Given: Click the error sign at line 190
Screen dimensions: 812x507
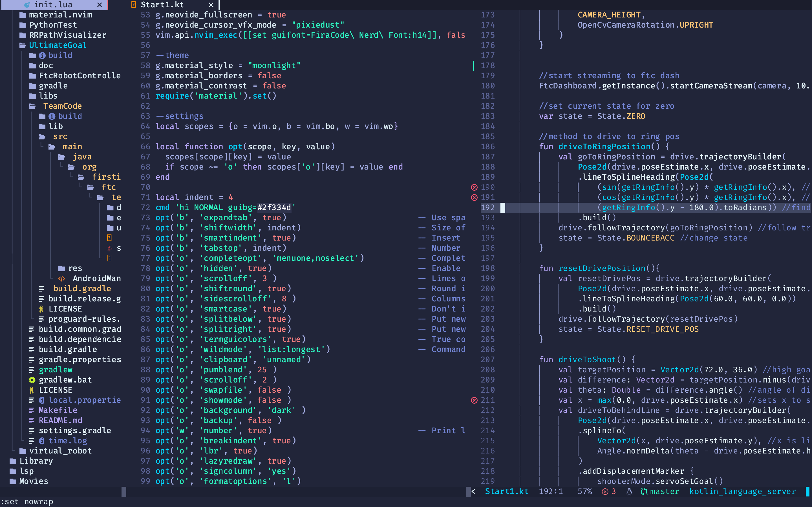Looking at the screenshot, I should (475, 187).
